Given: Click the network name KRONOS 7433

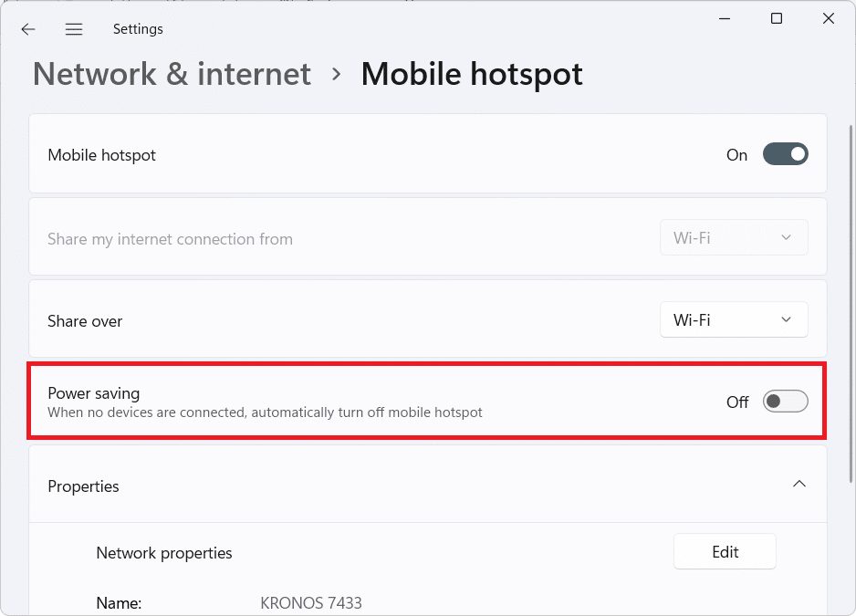Looking at the screenshot, I should [311, 603].
